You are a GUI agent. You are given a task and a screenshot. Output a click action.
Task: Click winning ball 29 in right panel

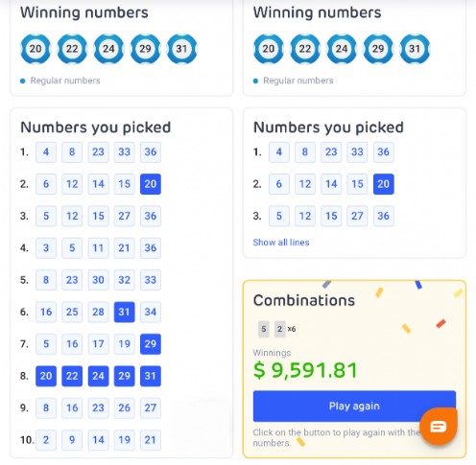point(378,49)
